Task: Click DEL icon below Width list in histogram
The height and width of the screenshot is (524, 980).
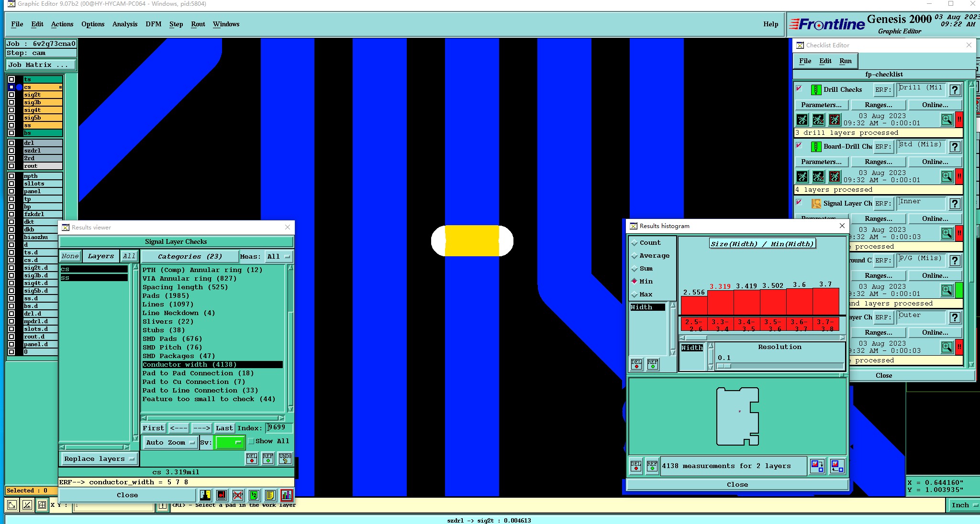Action: [636, 364]
